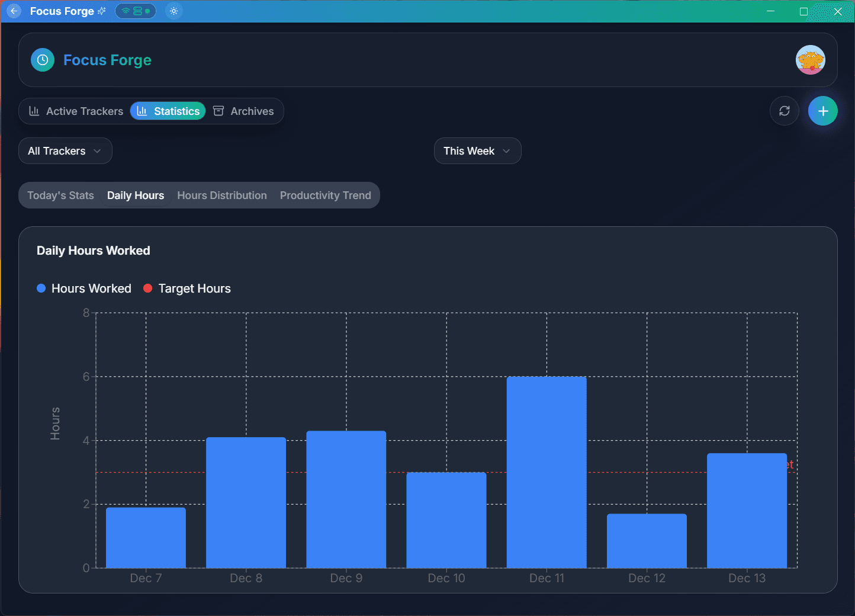The height and width of the screenshot is (616, 855).
Task: Toggle the Target Hours legend item
Action: [x=187, y=288]
